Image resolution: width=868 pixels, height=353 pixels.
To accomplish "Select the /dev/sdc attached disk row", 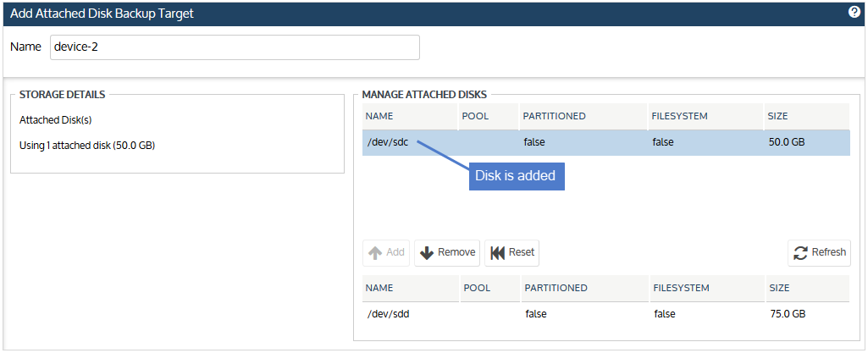I will (606, 143).
